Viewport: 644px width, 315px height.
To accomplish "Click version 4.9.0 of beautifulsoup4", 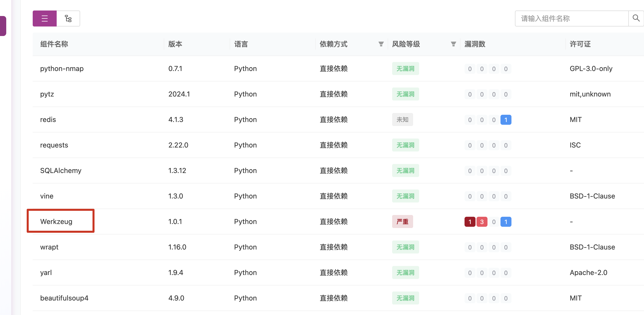I will pyautogui.click(x=176, y=298).
